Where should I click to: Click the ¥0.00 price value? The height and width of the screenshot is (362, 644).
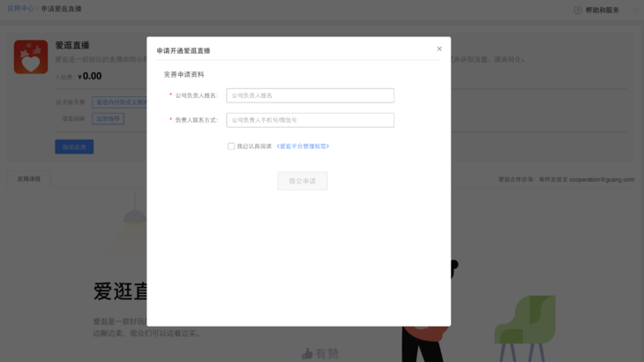coord(89,76)
